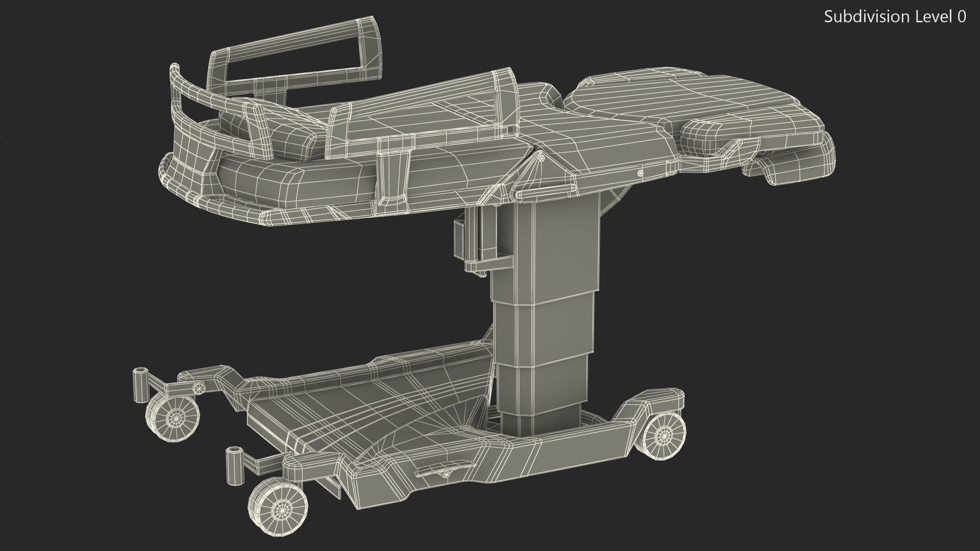This screenshot has height=551, width=980.
Task: Click the small round screw on tabletop side
Action: [640, 173]
